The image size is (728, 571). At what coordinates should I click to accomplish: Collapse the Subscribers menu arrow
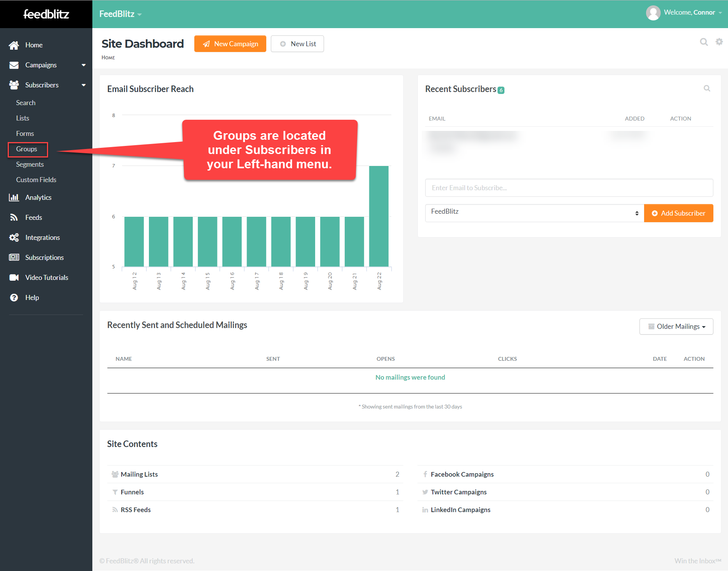pos(83,85)
